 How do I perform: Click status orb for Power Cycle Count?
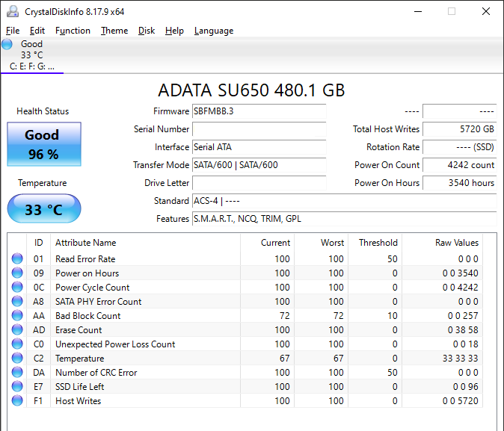pyautogui.click(x=17, y=288)
